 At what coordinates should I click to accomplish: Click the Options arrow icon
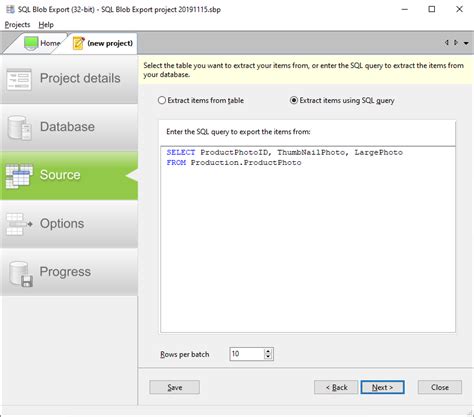pyautogui.click(x=19, y=224)
